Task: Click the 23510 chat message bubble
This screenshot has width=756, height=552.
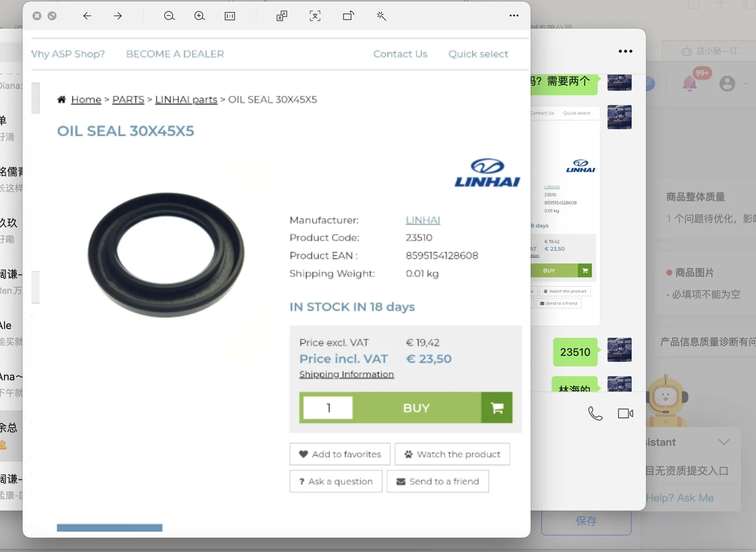Action: coord(575,352)
